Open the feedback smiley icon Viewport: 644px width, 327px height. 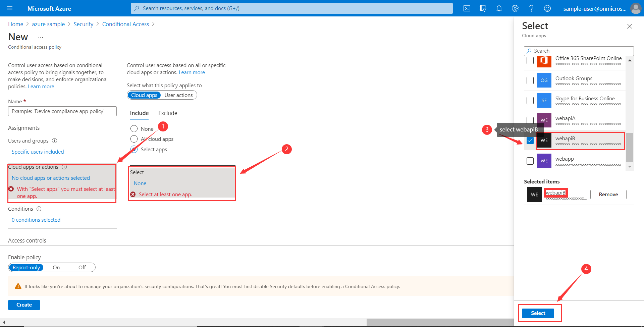click(547, 8)
